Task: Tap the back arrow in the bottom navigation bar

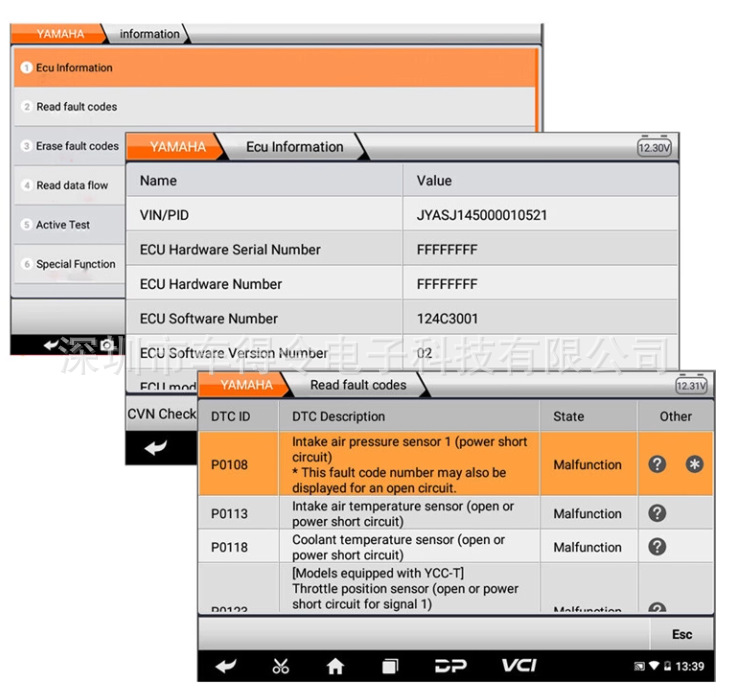Action: point(226,666)
